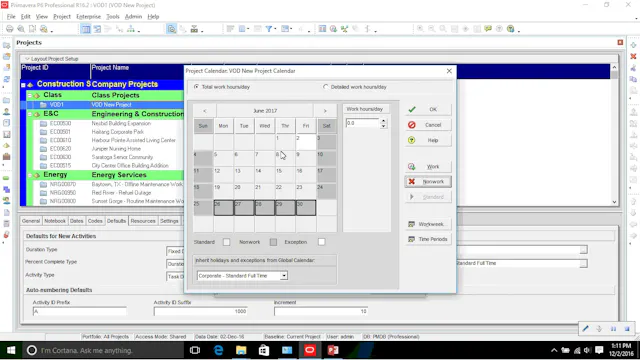Open the page setup icon in toolbar
The height and width of the screenshot is (360, 640).
(x=32, y=29)
